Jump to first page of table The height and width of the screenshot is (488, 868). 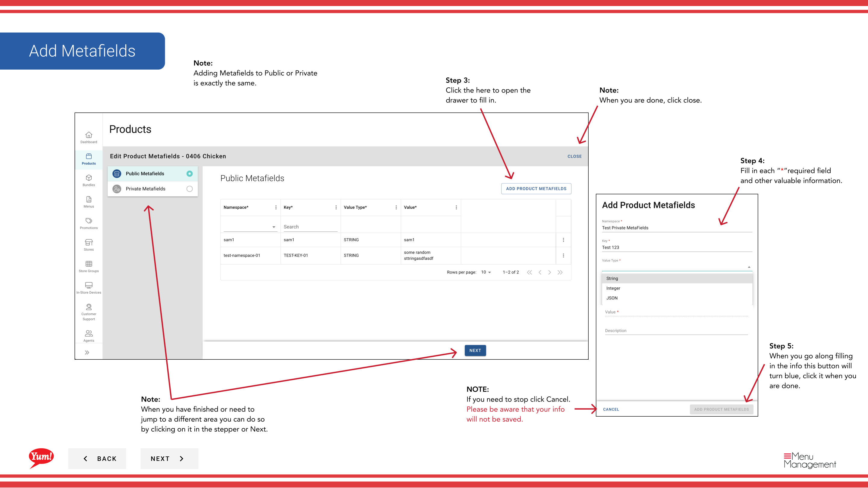pyautogui.click(x=529, y=272)
